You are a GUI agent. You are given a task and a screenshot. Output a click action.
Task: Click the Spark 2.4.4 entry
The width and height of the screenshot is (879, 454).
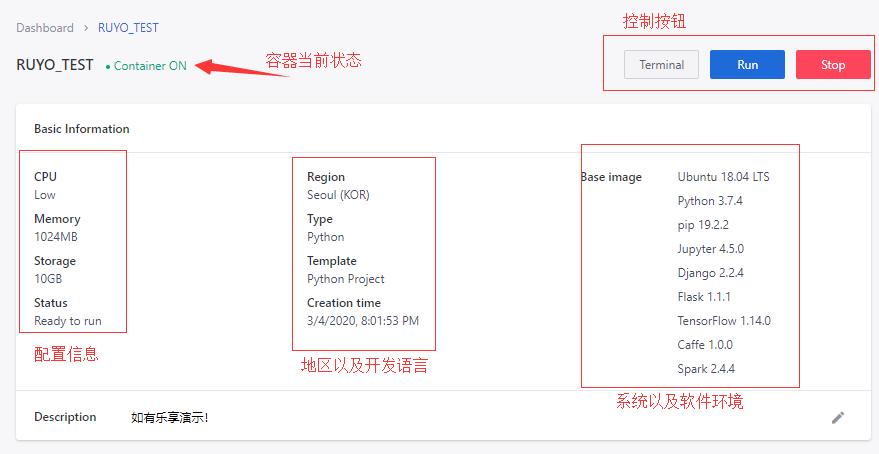coord(706,369)
